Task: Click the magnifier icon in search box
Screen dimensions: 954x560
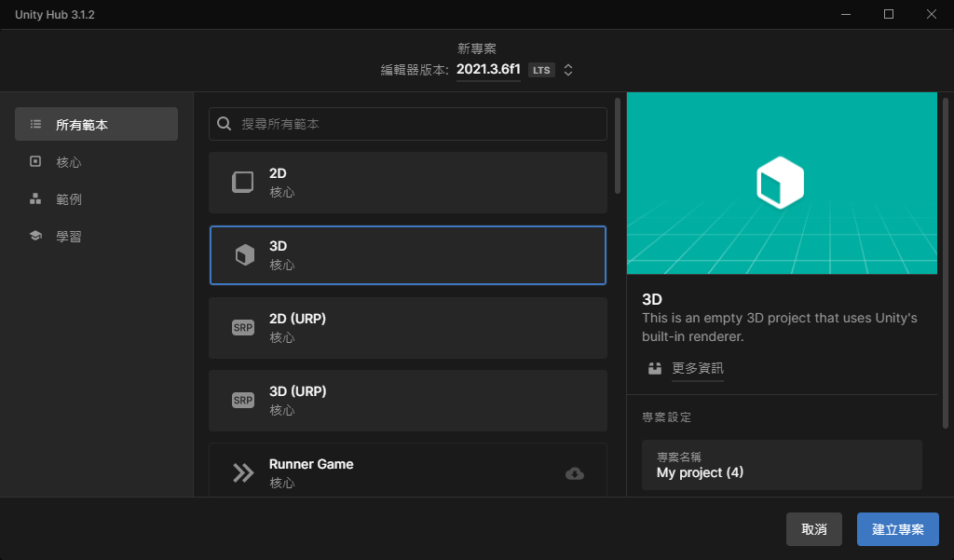Action: click(224, 124)
